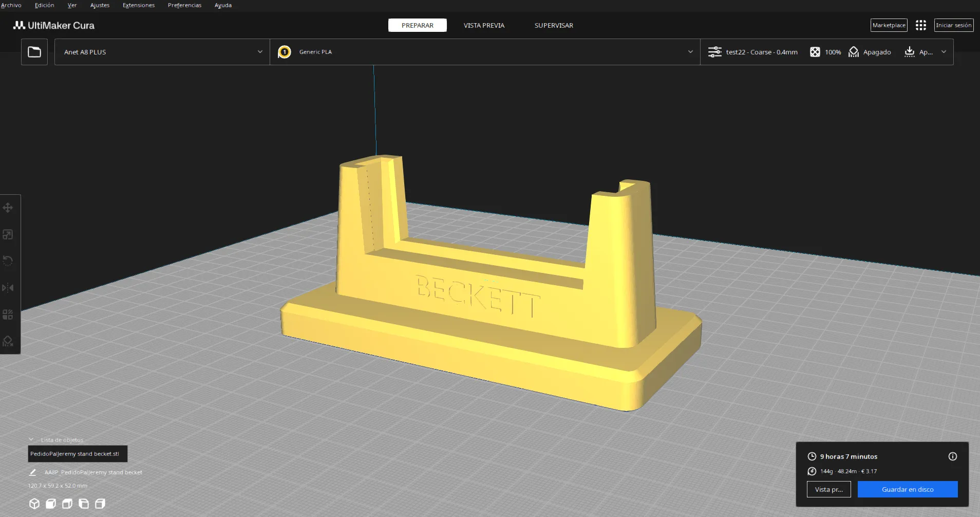Click Vista pr... preview button
The image size is (980, 517).
[829, 489]
